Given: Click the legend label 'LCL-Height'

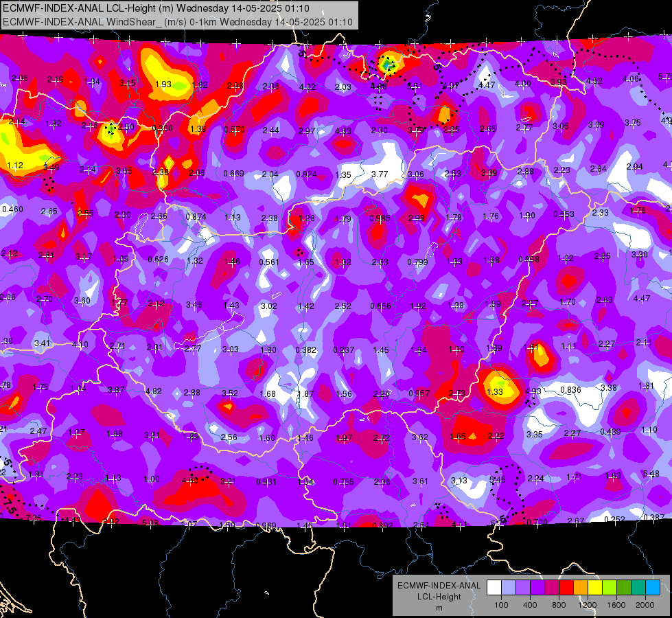Looking at the screenshot, I should [x=439, y=597].
